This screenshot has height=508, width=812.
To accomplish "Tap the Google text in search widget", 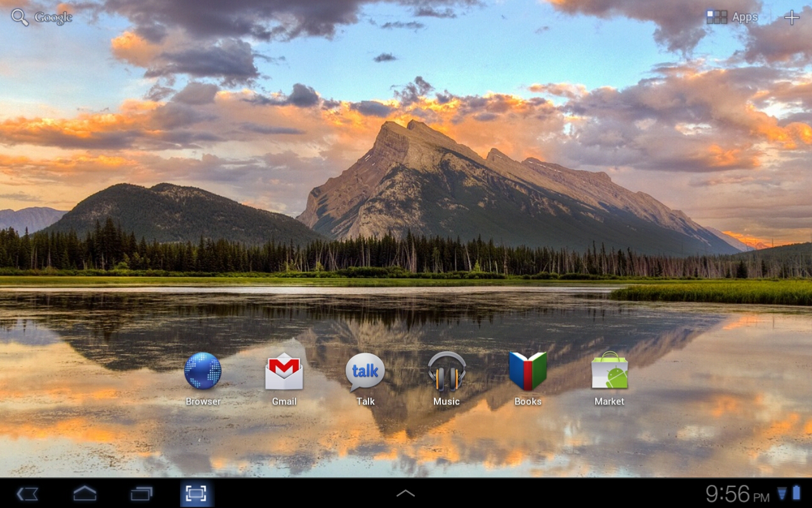I will (53, 18).
